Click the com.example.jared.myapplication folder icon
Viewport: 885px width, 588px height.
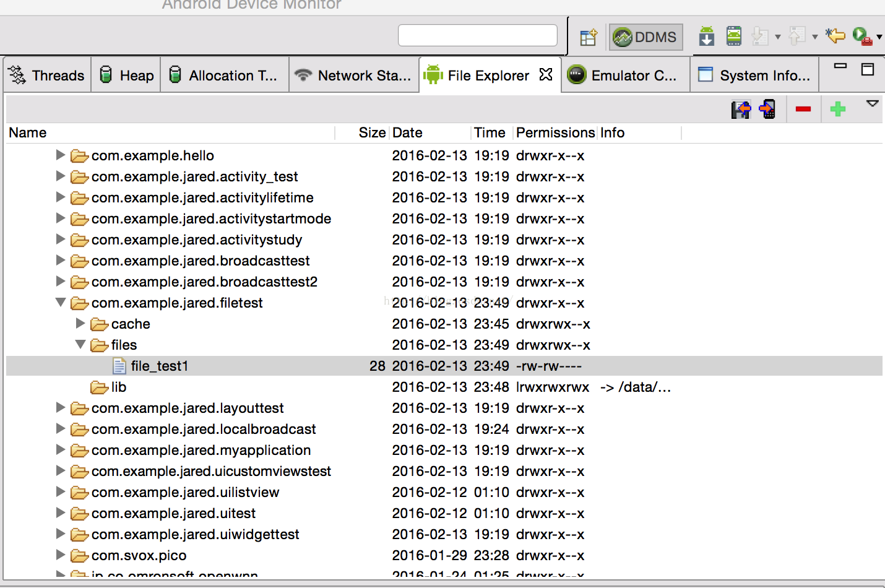point(80,451)
